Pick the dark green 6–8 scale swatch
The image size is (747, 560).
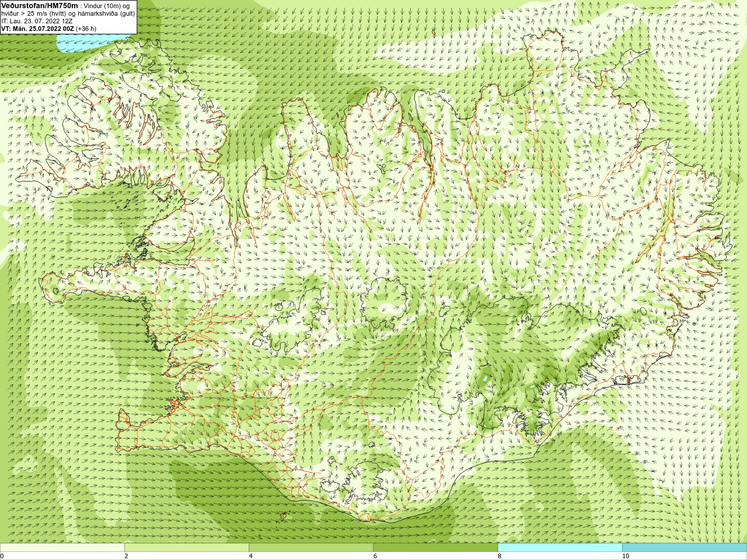(x=435, y=548)
